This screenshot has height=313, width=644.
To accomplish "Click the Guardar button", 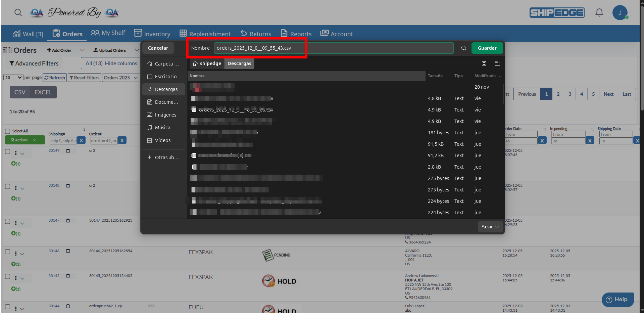I will [x=487, y=48].
